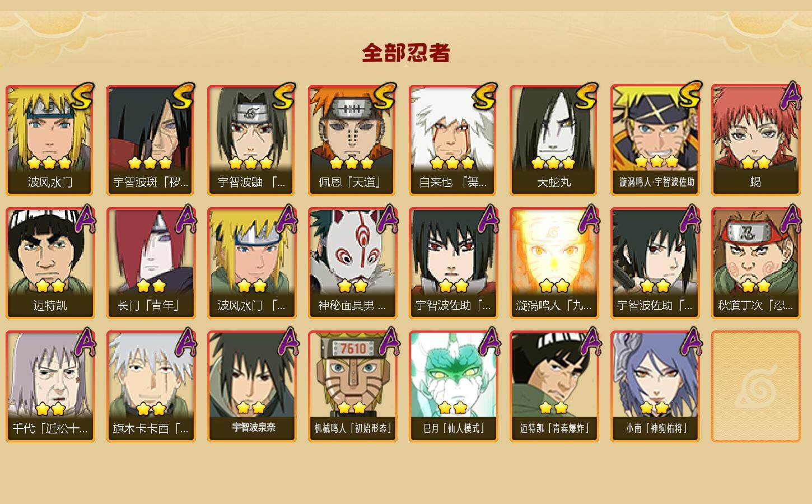812x504 pixels.
Task: Select the 机械鸣人「初始形态」 card
Action: (352, 386)
